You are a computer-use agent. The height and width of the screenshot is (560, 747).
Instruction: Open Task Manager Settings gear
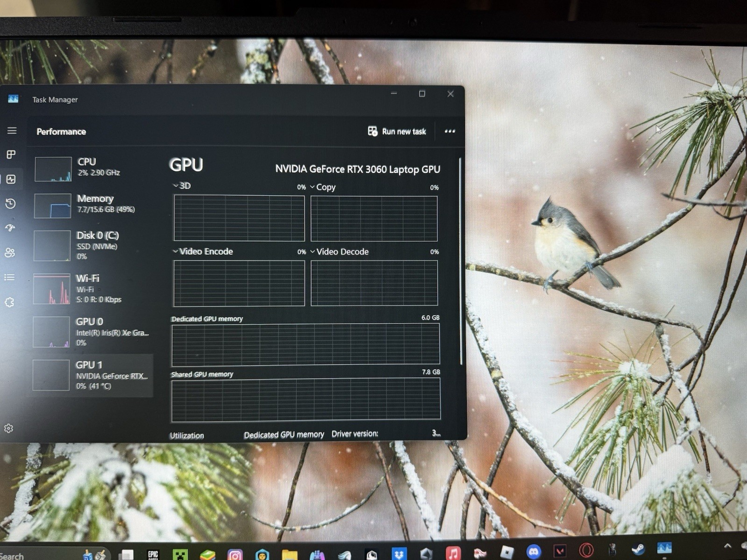pos(8,428)
